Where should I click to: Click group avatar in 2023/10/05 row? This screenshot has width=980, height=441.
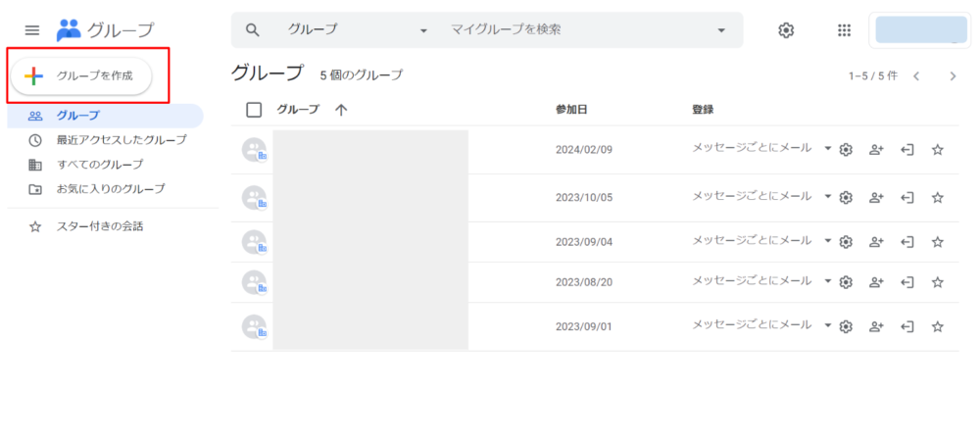pos(255,197)
